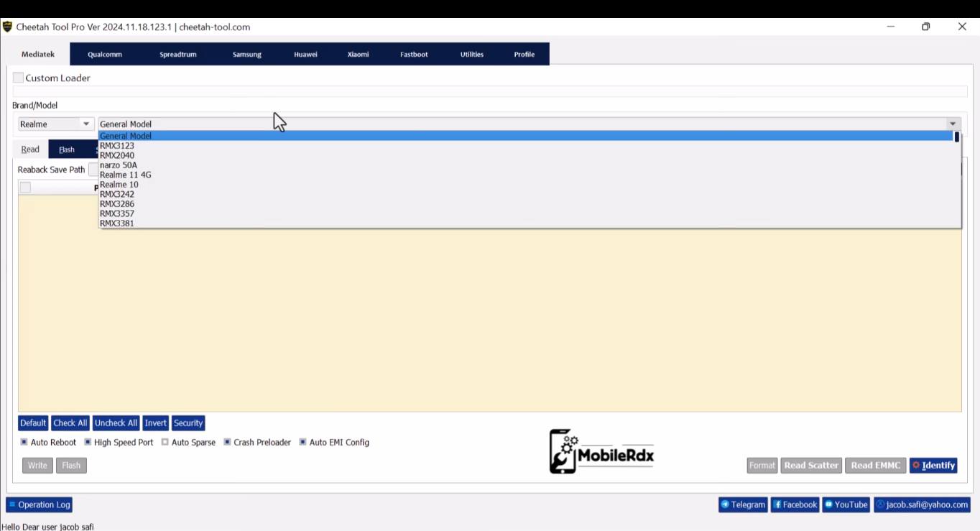Open the Samsung tab
980x531 pixels.
pos(246,55)
